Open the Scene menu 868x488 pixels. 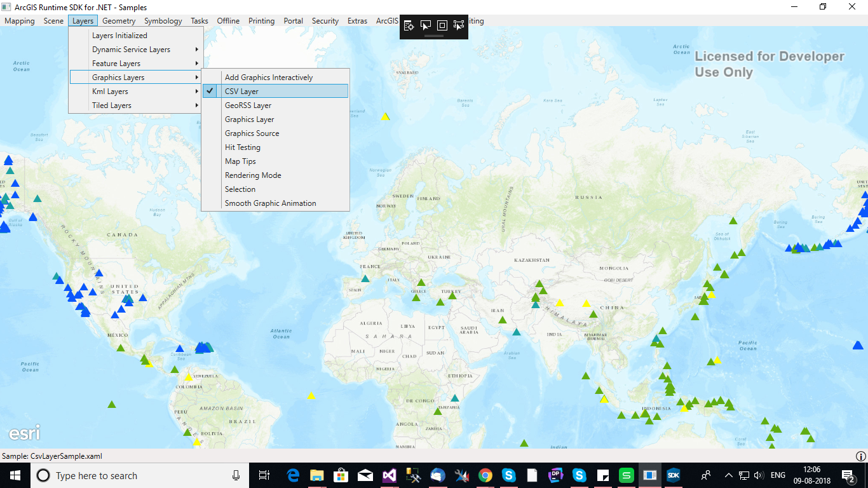pyautogui.click(x=53, y=21)
